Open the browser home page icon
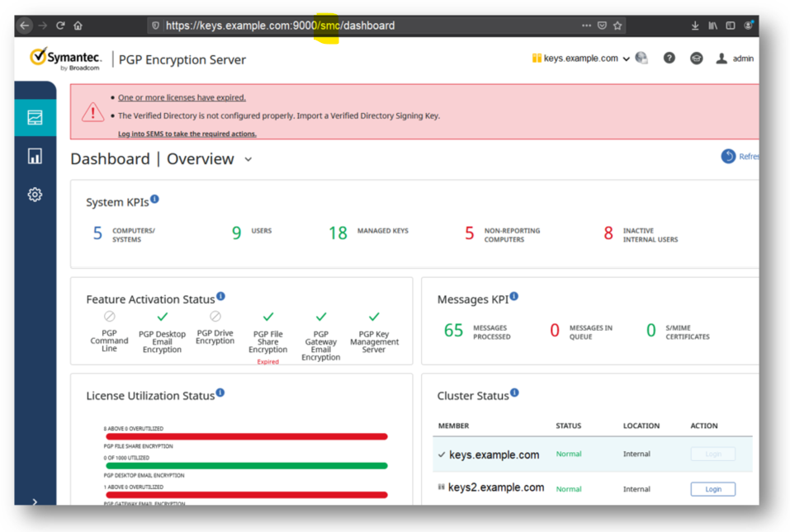Image resolution: width=790 pixels, height=532 pixels. point(78,26)
